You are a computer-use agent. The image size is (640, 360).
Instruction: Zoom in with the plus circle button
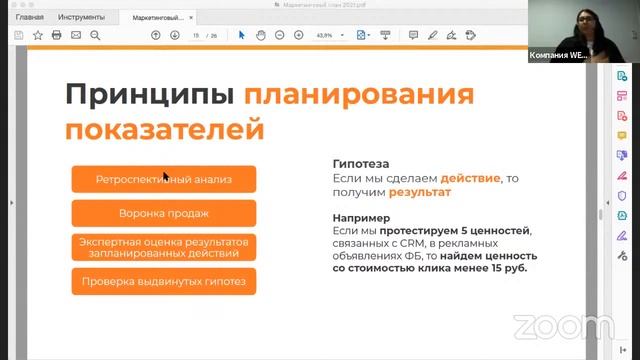click(299, 36)
